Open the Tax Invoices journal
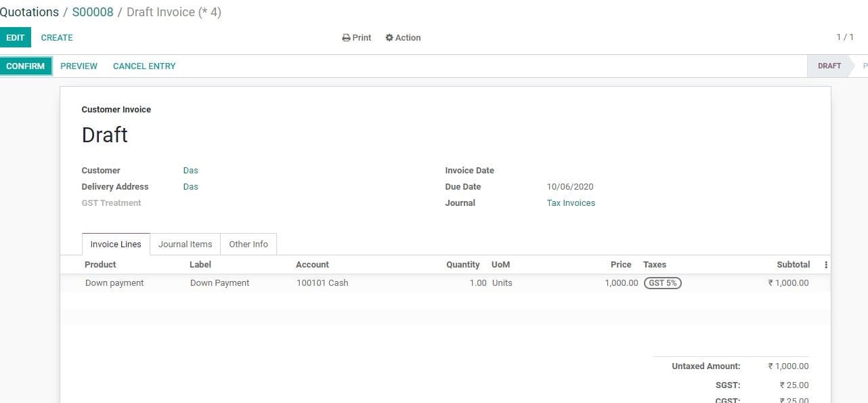The height and width of the screenshot is (403, 868). click(571, 203)
